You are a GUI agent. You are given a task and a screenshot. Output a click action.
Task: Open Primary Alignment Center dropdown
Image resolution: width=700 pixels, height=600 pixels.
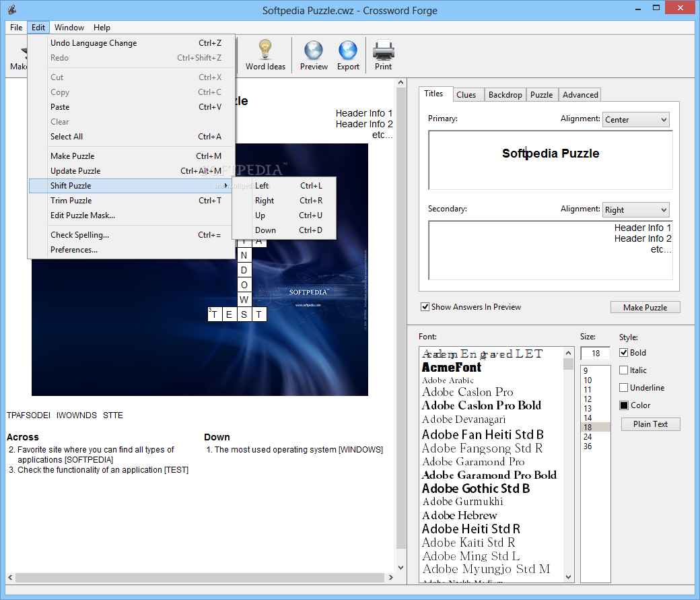pos(635,119)
